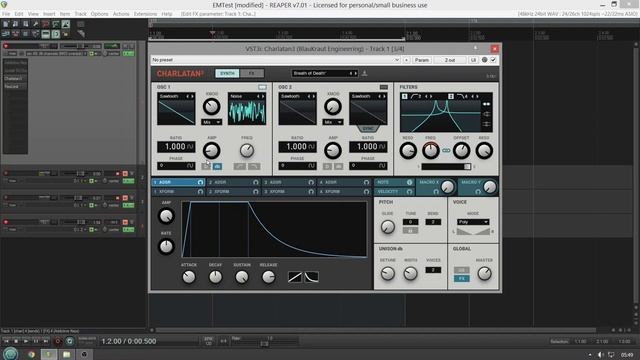Switch to the FX tab in Charlatan
This screenshot has width=640, height=360.
(251, 73)
